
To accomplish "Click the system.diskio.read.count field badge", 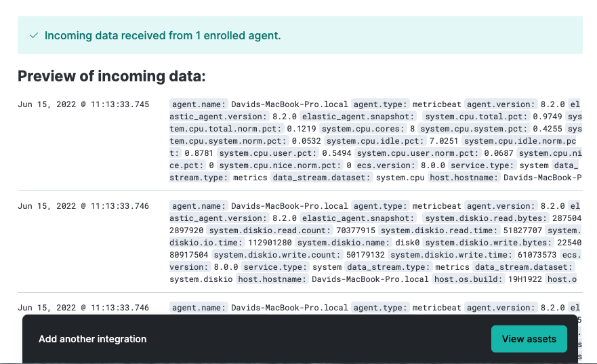I will point(261,230).
